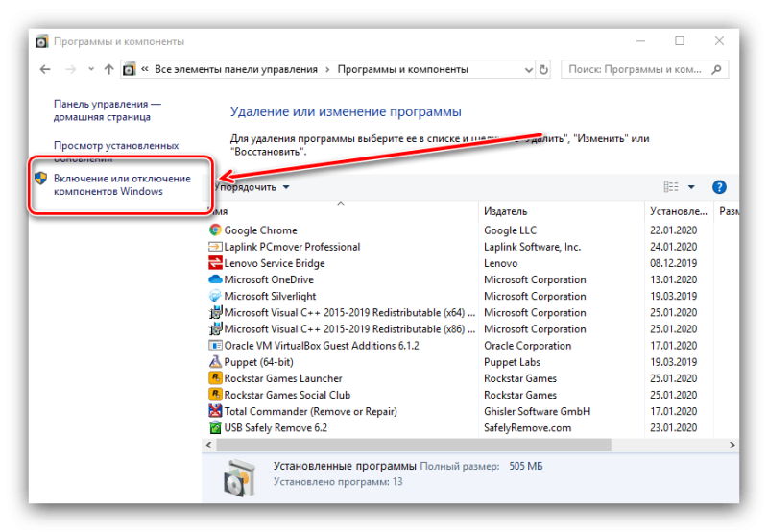Viewport: 768px width, 532px height.
Task: Click publisher 'Laplink Software, Inc.' cell
Action: point(533,247)
